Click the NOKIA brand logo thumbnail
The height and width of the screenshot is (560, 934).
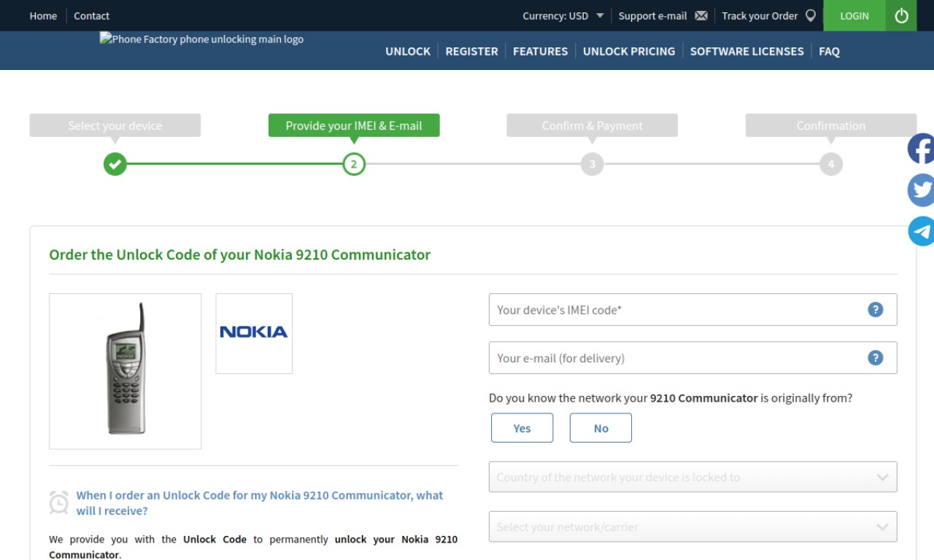point(254,333)
